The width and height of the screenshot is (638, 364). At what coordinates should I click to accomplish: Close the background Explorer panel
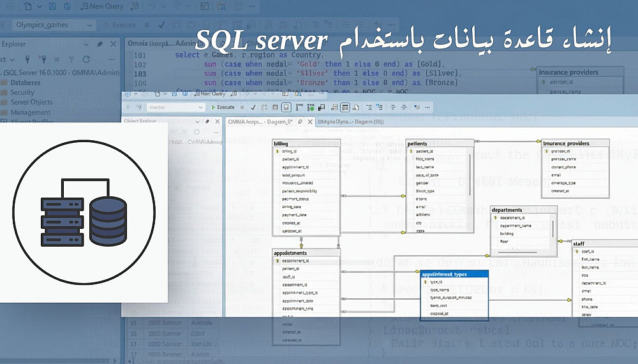tap(113, 45)
